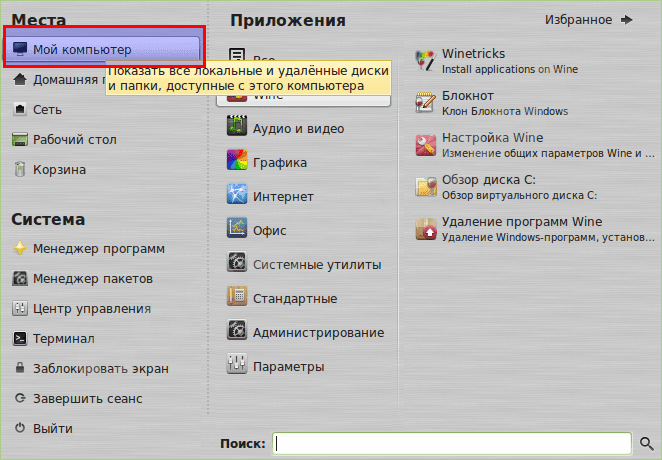Select the Аудио и видео category
Screen dimensions: 662x460
pos(298,129)
